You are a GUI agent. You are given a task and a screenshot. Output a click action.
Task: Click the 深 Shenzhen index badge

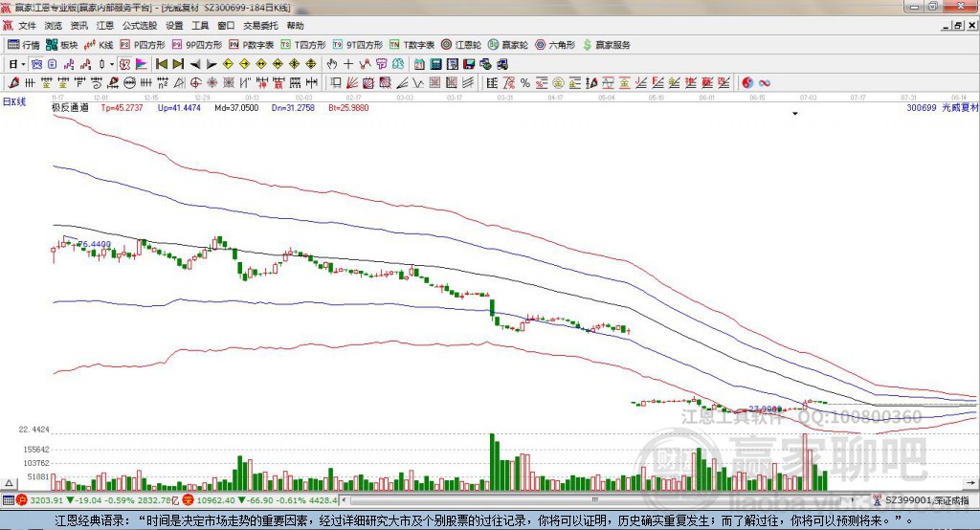[188, 500]
